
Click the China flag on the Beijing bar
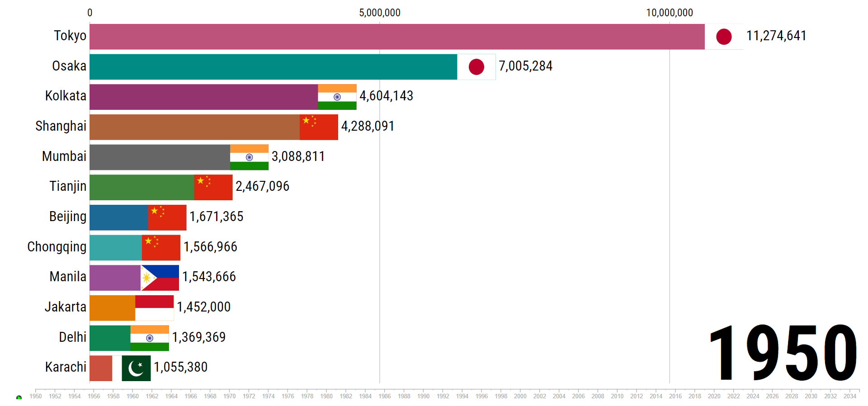click(x=167, y=217)
